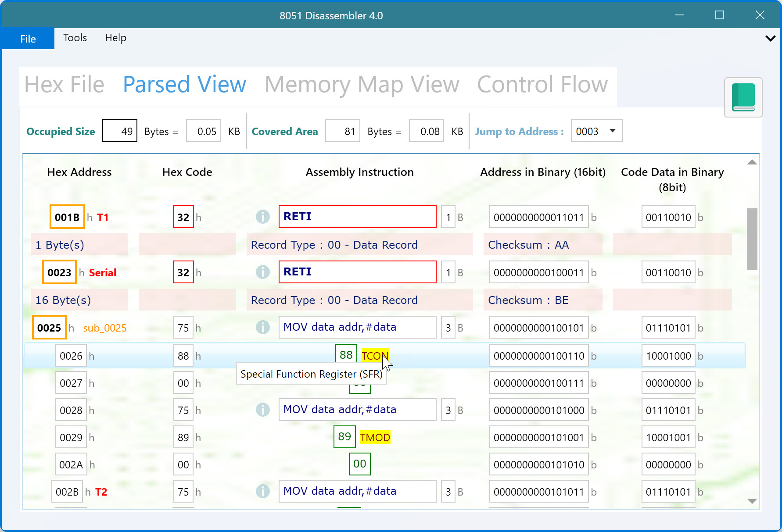Image resolution: width=782 pixels, height=532 pixels.
Task: Click info icon for MOV instruction at 002B
Action: [262, 491]
